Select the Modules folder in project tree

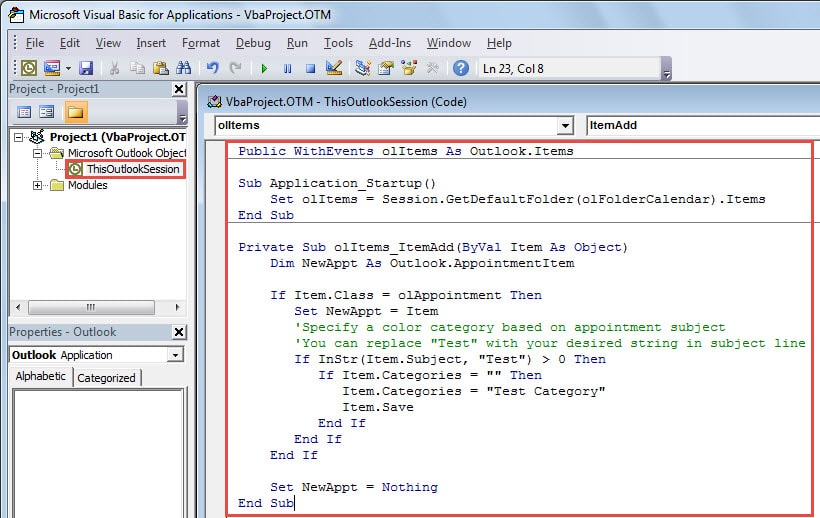tap(87, 185)
